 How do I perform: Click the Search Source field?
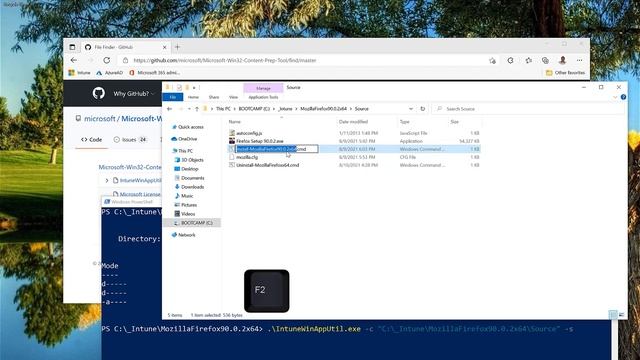click(x=528, y=109)
